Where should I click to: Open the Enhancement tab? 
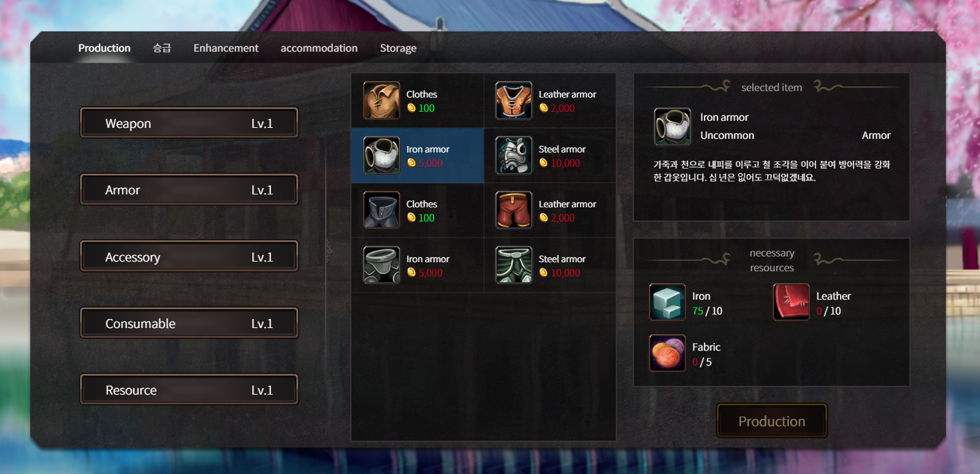pos(226,48)
